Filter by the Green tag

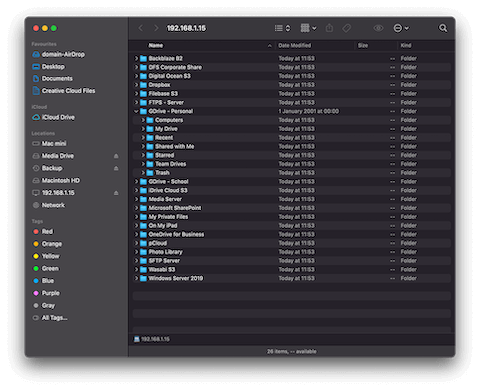(x=46, y=269)
